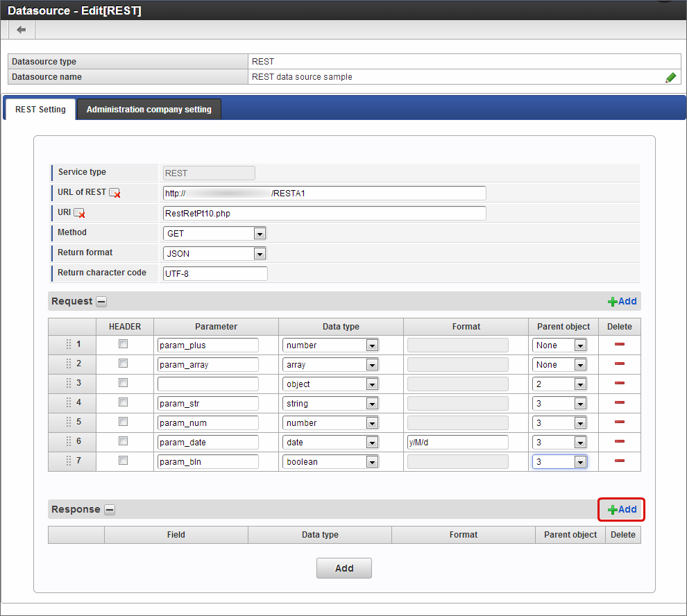687x616 pixels.
Task: Delete request row 5 param_num
Action: pos(619,422)
